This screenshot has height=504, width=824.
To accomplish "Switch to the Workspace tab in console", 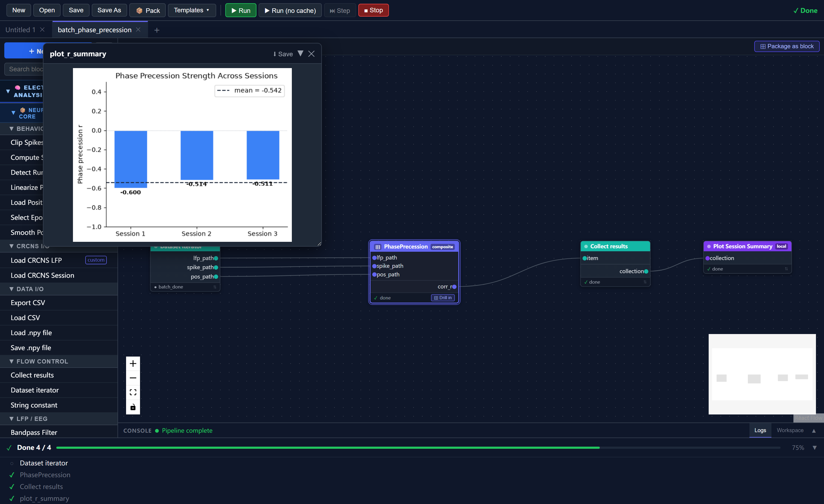I will tap(790, 430).
